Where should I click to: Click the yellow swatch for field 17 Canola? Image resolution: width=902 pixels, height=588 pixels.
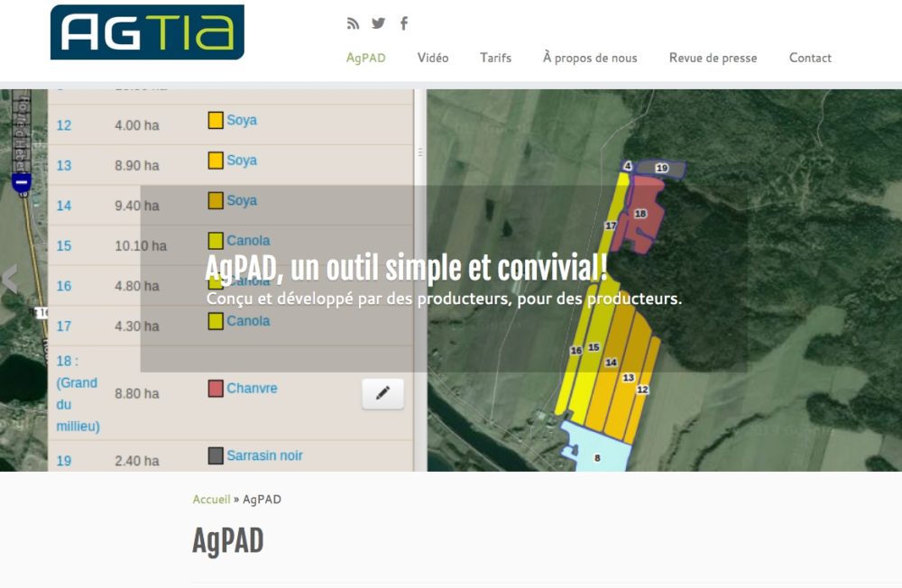[216, 321]
